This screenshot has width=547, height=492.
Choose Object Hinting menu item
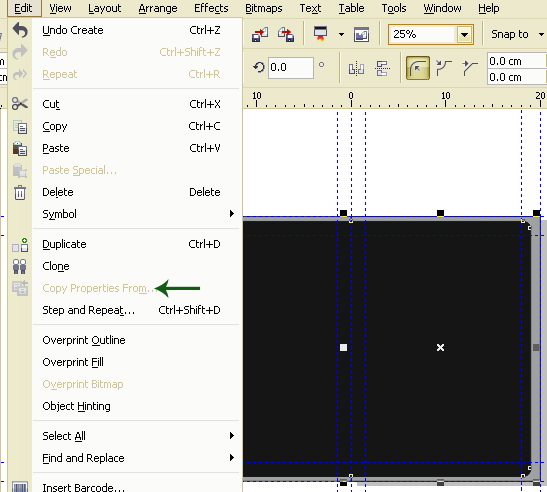[x=136, y=406]
